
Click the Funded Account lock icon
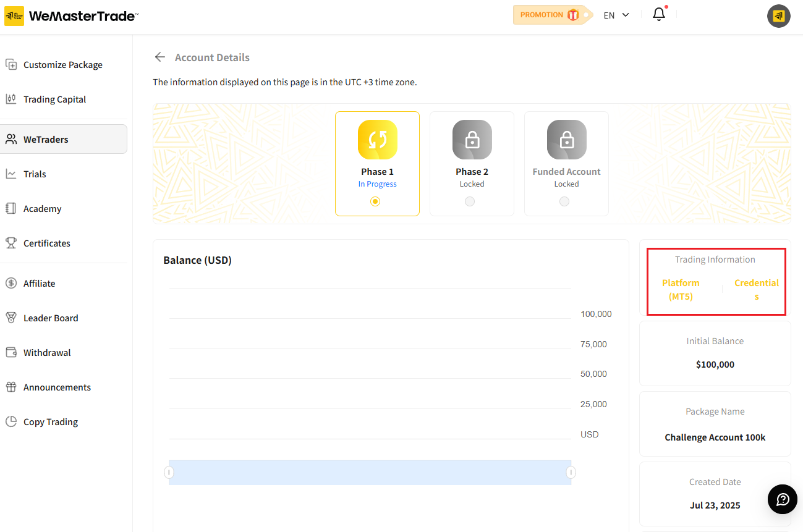click(x=567, y=140)
